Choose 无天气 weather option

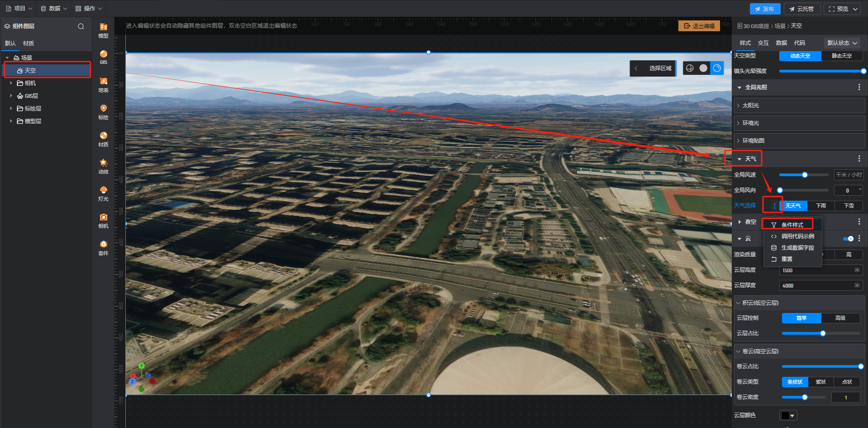(793, 206)
